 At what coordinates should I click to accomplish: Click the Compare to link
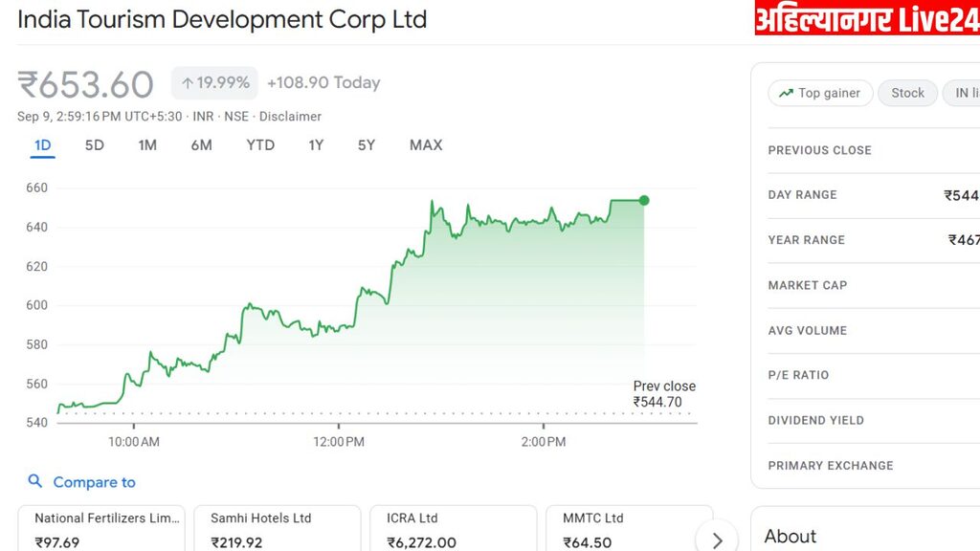94,482
